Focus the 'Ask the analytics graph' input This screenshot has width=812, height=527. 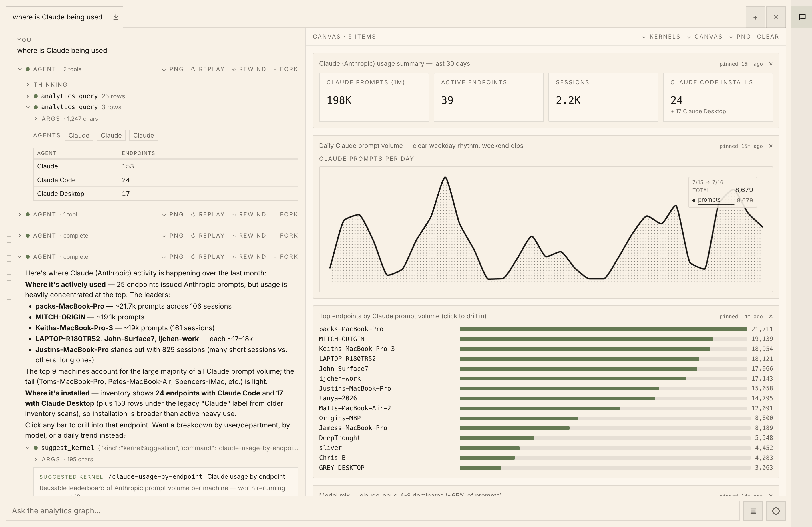pos(373,511)
